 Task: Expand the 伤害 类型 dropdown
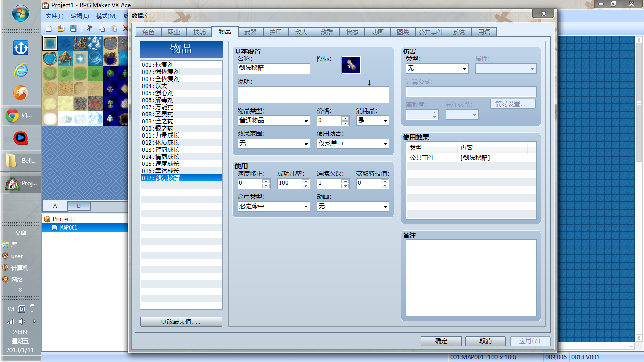tap(437, 68)
